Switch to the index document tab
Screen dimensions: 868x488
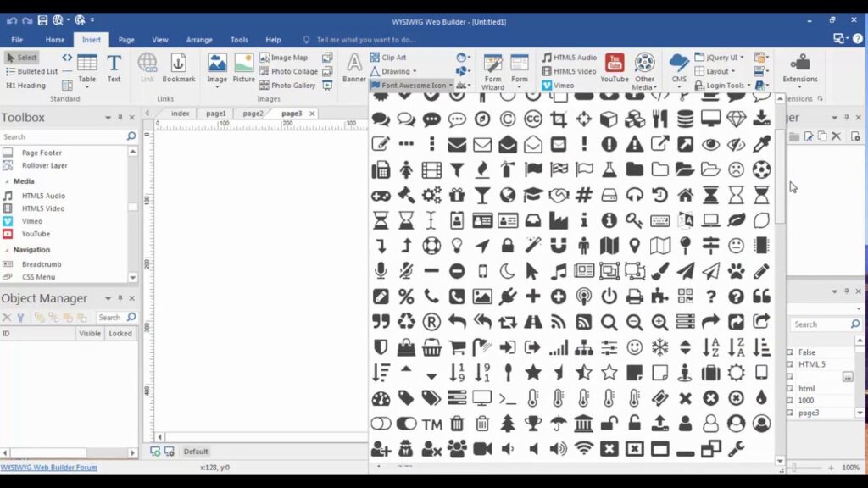(180, 113)
